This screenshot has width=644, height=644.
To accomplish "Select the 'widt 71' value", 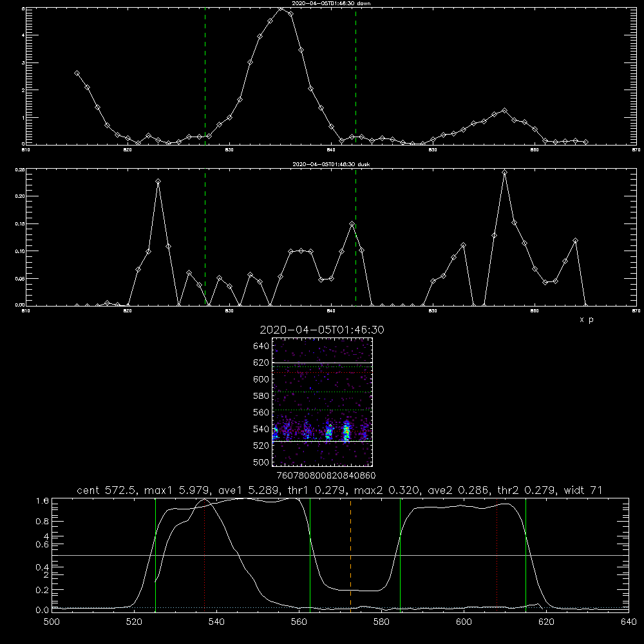I will [582, 490].
